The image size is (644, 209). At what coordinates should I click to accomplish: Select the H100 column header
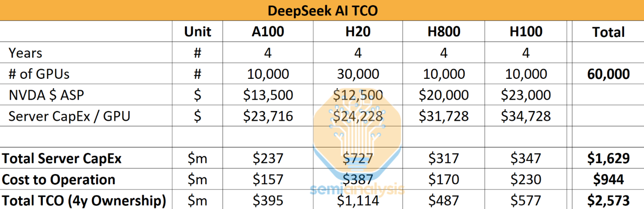526,31
